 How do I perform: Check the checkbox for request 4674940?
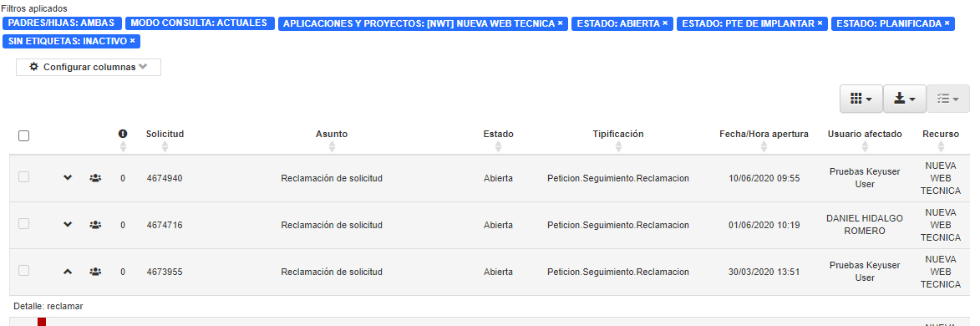[x=23, y=177]
